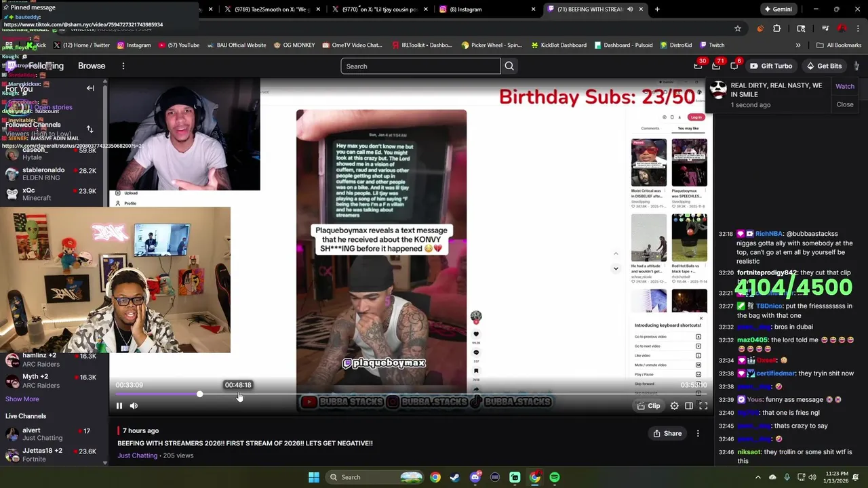Open caseoh_ channel in sidebar

54,153
